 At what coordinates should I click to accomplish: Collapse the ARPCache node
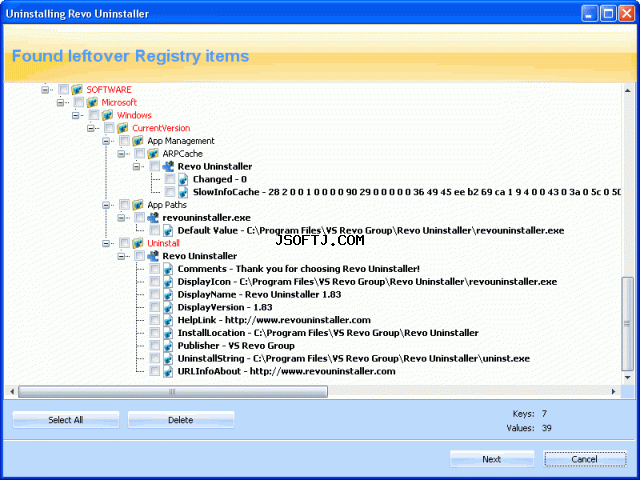[121, 154]
